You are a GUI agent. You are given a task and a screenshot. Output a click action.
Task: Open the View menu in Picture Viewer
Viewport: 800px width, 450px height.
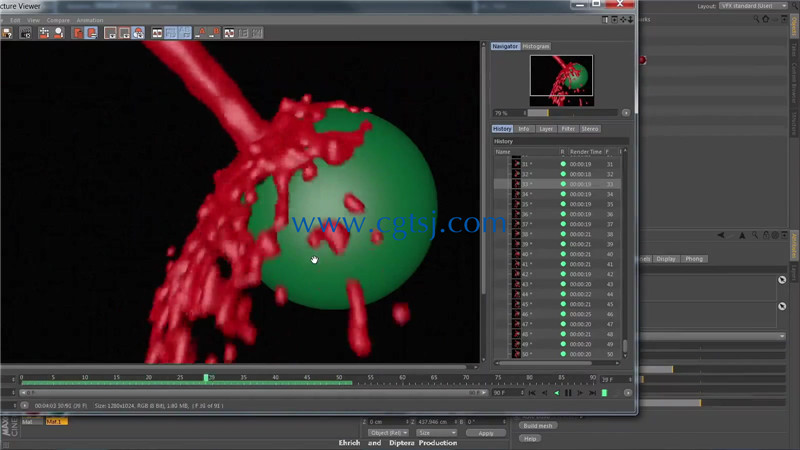34,20
